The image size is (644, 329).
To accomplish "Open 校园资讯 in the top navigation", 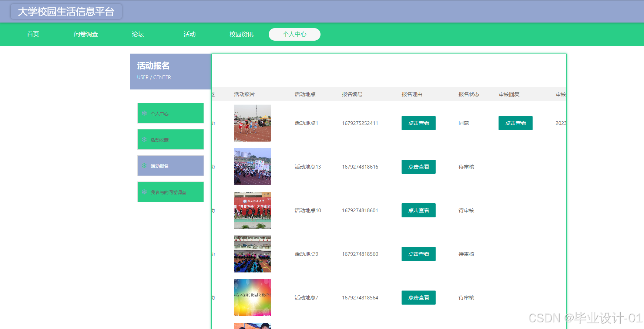I will (x=241, y=34).
